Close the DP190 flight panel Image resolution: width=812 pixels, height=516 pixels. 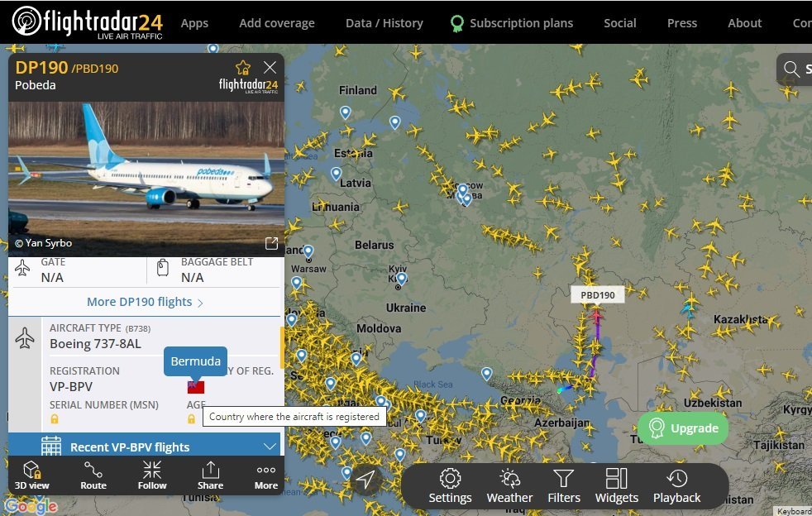point(270,67)
